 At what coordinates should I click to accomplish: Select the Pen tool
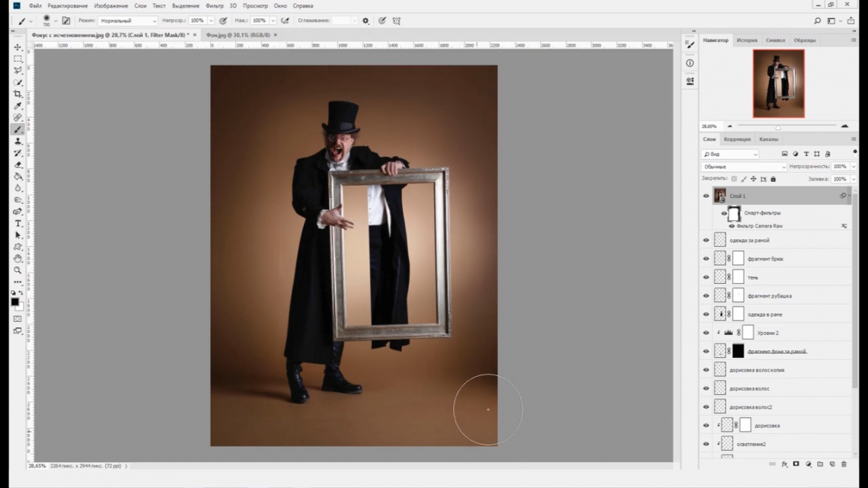point(18,212)
